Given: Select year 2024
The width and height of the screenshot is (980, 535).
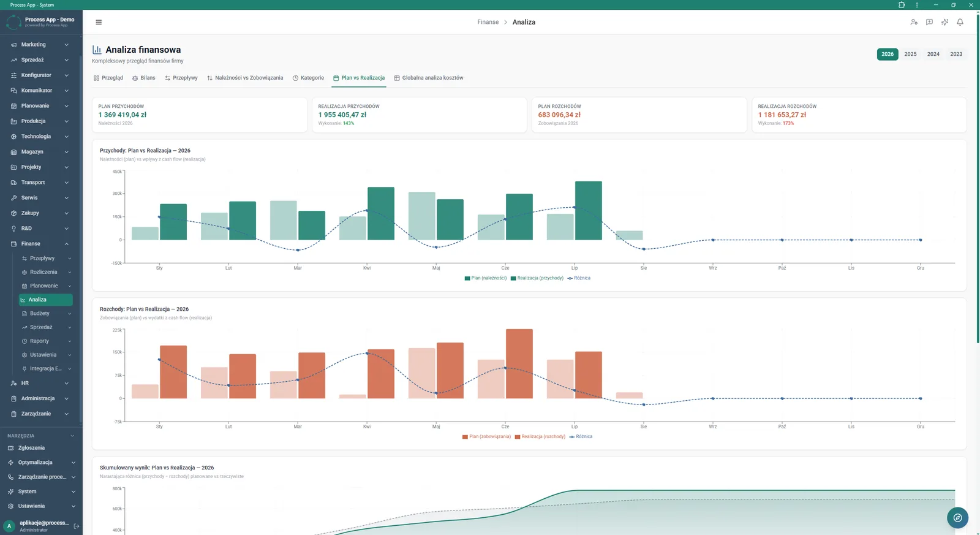Looking at the screenshot, I should [933, 54].
